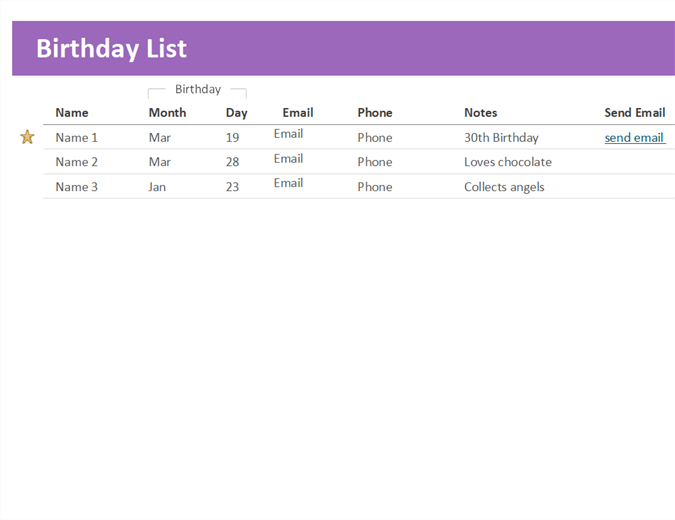Click the Day column header
The image size is (675, 520).
[236, 113]
